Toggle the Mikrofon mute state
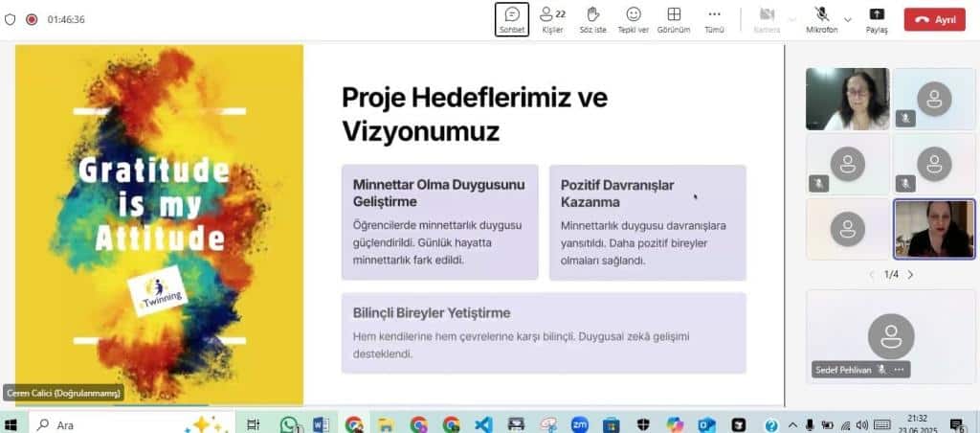This screenshot has width=980, height=433. point(821,18)
